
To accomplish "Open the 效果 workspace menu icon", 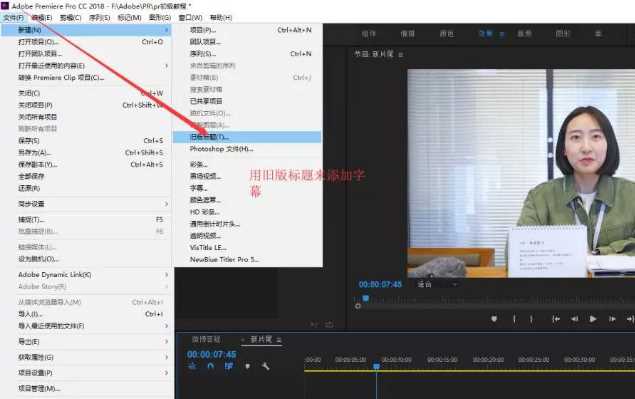I will [x=502, y=34].
